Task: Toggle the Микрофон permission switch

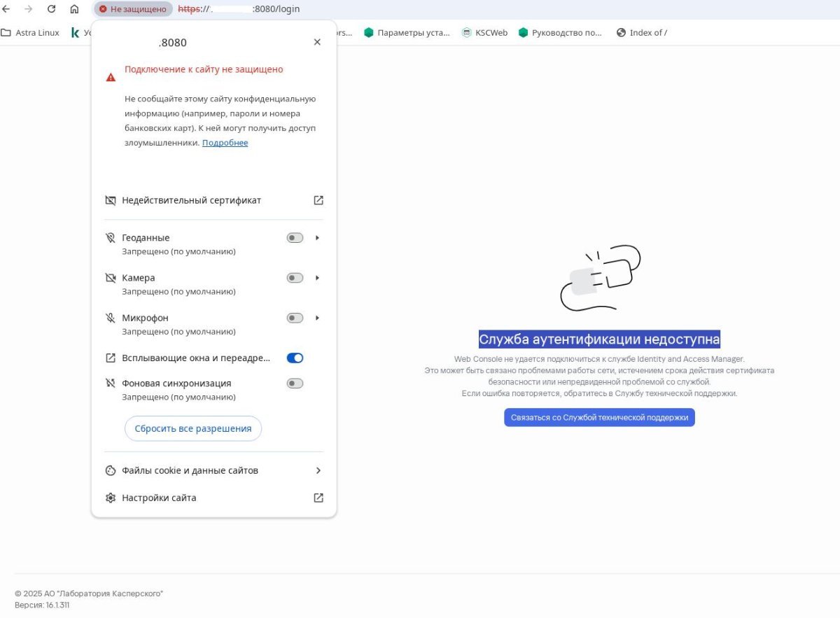Action: point(295,318)
